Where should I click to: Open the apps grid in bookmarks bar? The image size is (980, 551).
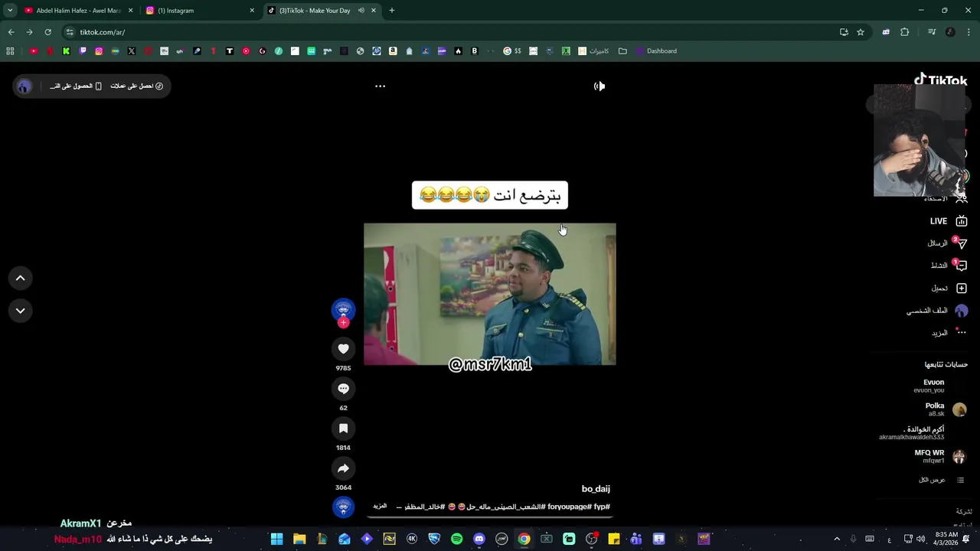click(x=10, y=51)
